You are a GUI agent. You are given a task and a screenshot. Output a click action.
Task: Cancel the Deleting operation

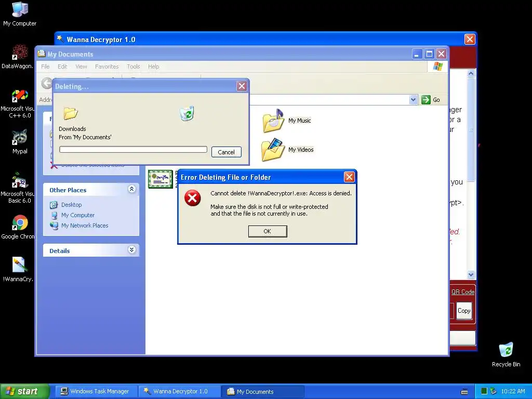coord(227,152)
